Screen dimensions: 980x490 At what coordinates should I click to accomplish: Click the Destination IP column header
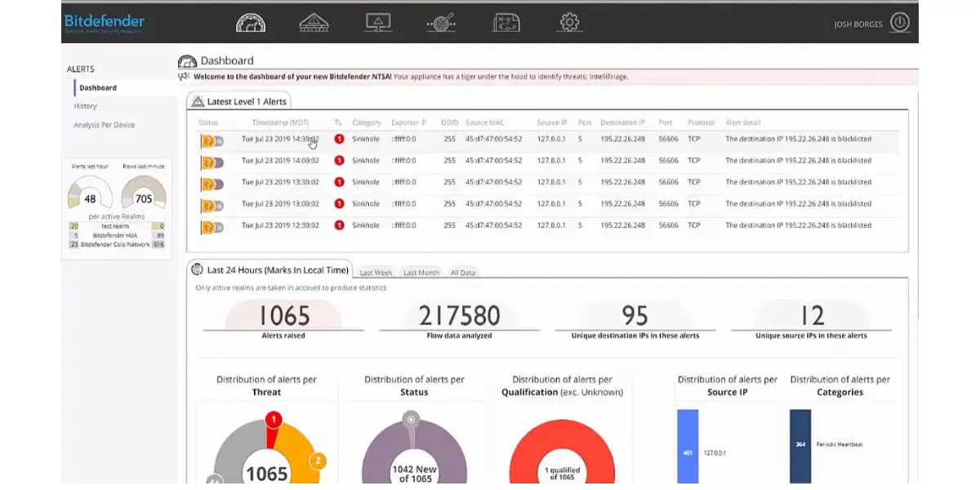coord(623,122)
